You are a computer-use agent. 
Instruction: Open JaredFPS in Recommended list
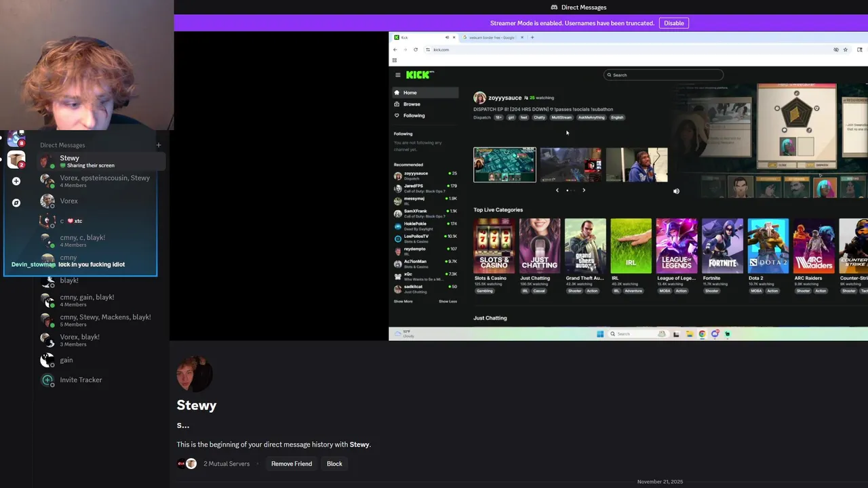pos(426,188)
